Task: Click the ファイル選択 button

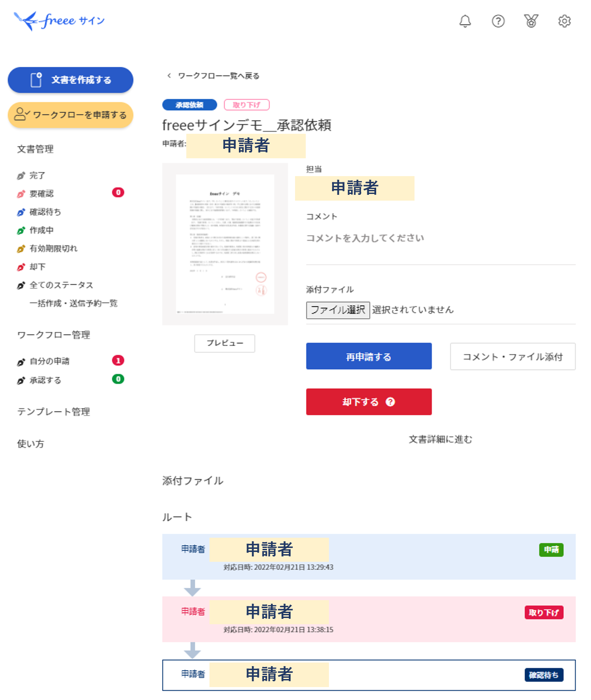Action: [x=338, y=310]
